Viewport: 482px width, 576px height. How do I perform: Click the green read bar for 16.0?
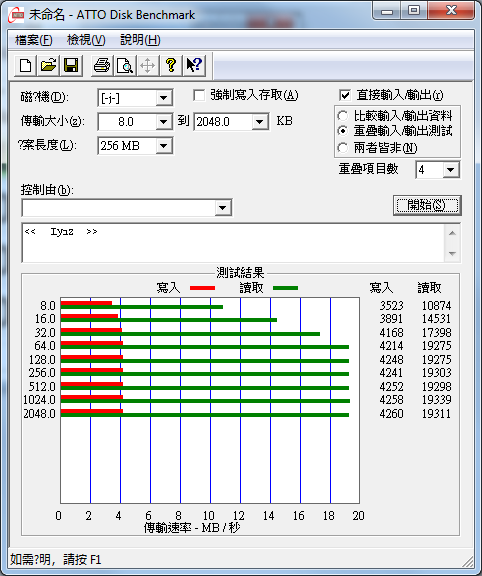tap(169, 320)
